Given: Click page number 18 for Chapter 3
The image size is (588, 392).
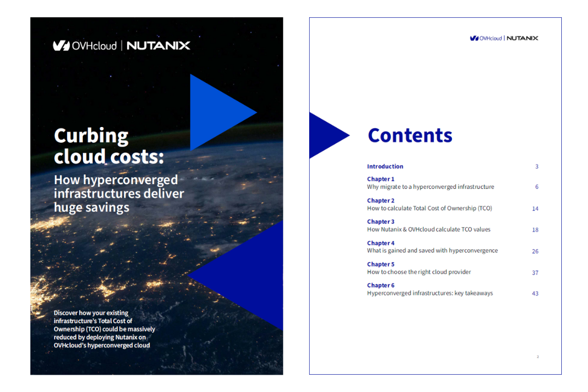Looking at the screenshot, I should pyautogui.click(x=535, y=230).
